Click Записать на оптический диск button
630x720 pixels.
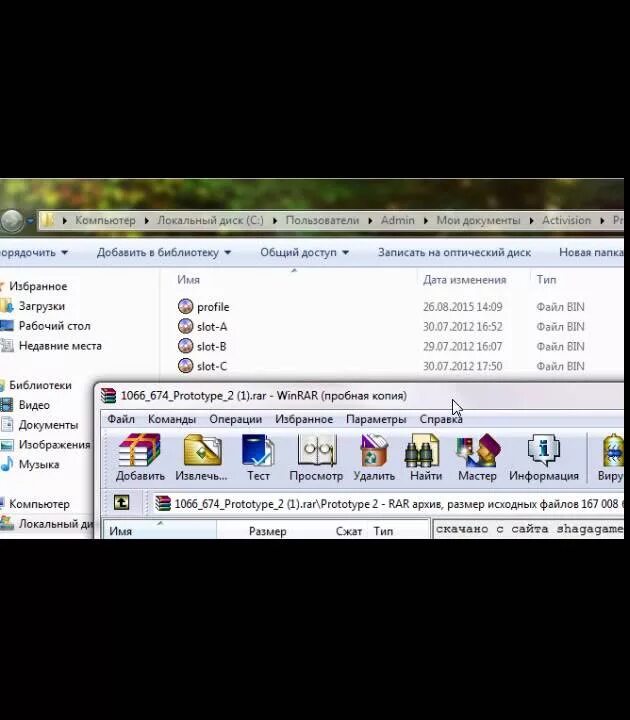click(454, 252)
